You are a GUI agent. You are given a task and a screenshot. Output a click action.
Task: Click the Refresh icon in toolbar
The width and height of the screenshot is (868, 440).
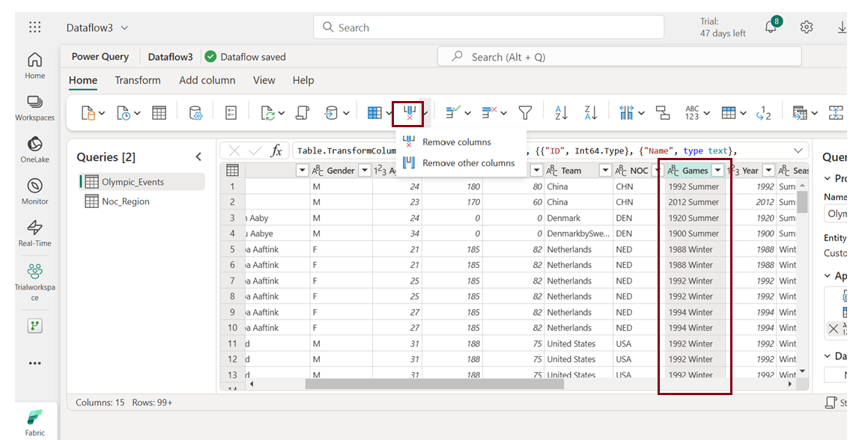coord(268,113)
